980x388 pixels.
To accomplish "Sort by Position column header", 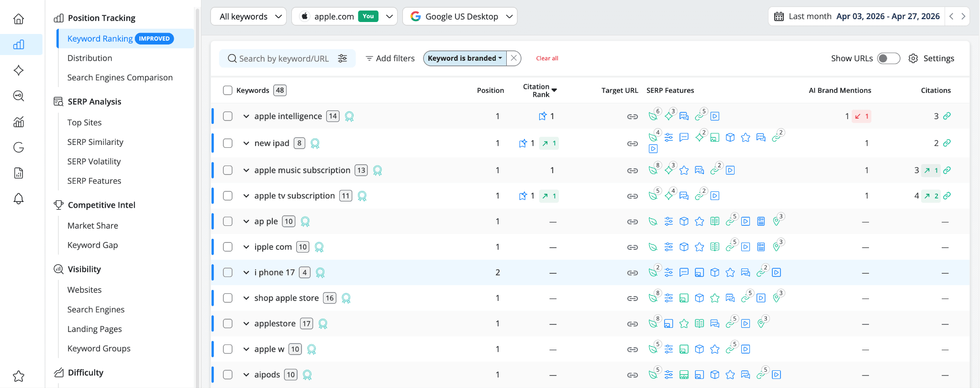I will pos(490,90).
